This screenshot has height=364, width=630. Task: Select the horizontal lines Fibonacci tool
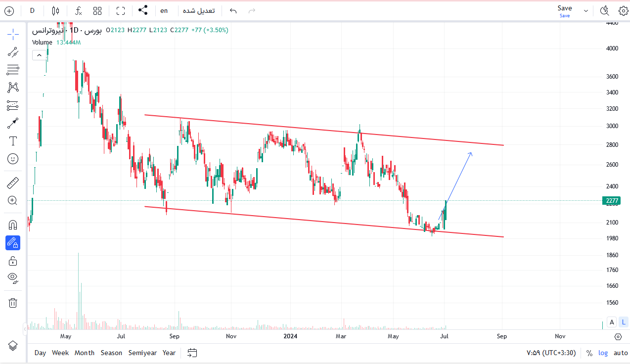[13, 70]
